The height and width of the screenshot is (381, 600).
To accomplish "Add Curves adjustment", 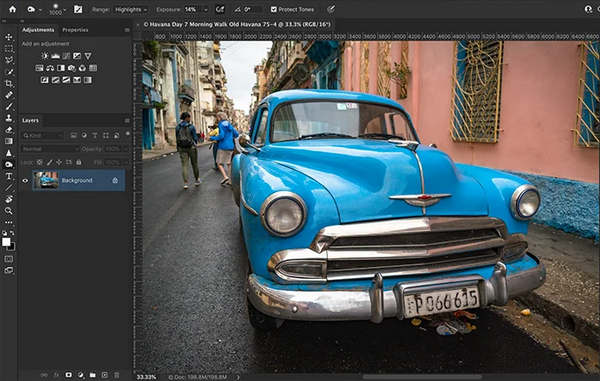I will click(x=66, y=56).
